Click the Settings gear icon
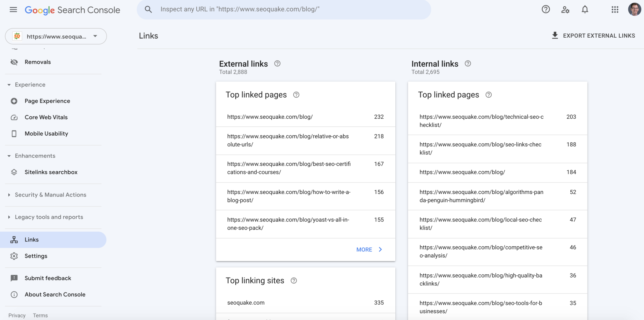 click(14, 256)
